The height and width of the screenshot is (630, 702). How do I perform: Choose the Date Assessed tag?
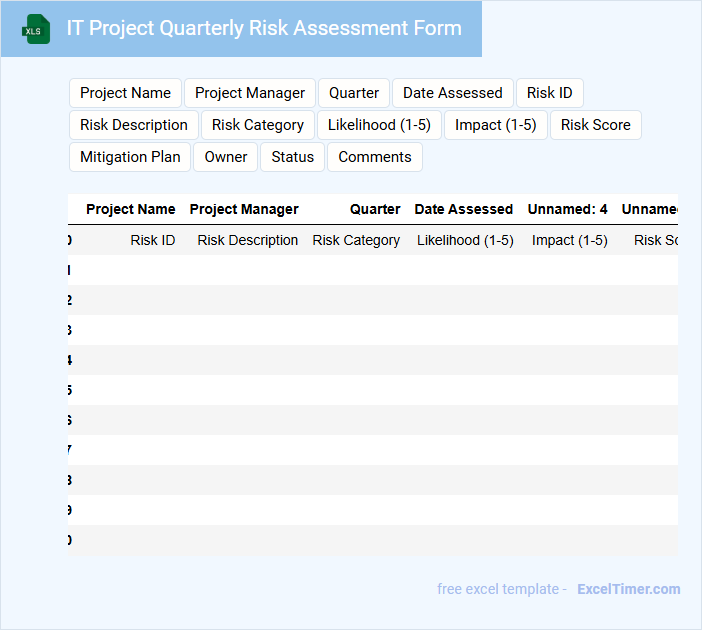click(452, 93)
